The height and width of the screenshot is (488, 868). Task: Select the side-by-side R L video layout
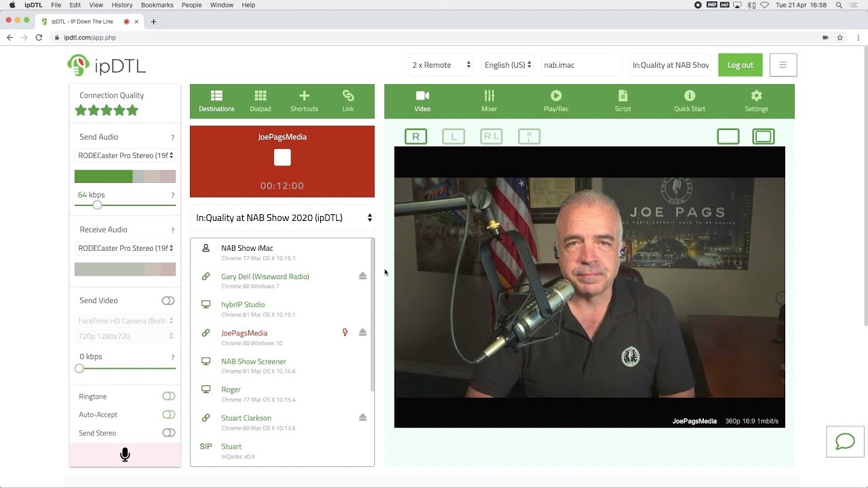tap(492, 136)
